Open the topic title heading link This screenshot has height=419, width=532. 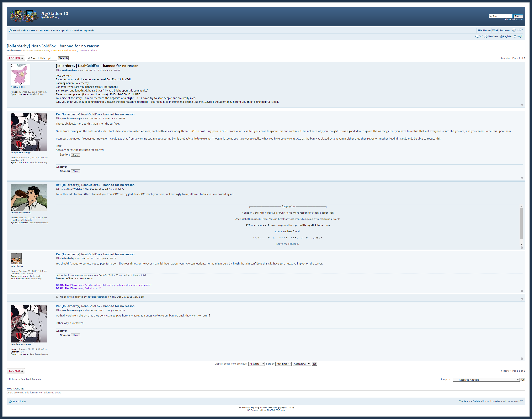(x=53, y=46)
